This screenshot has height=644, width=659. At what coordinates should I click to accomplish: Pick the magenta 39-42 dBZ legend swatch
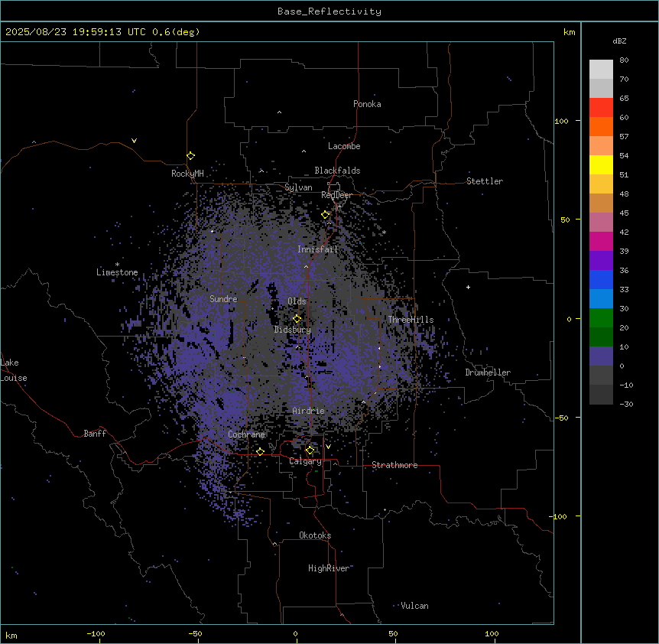pos(601,241)
